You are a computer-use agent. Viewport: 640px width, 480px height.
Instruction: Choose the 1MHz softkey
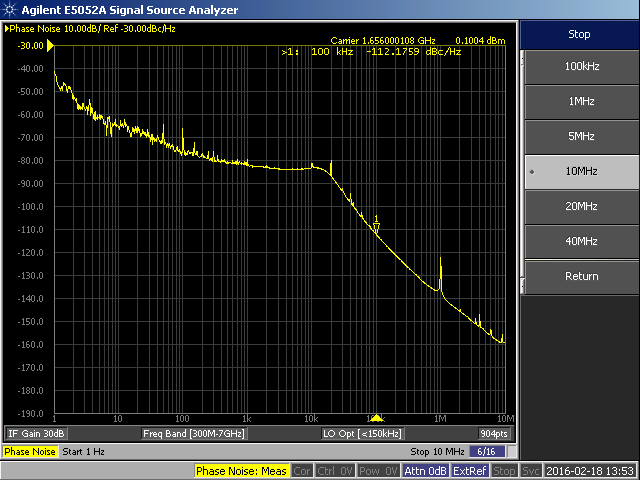click(x=580, y=101)
